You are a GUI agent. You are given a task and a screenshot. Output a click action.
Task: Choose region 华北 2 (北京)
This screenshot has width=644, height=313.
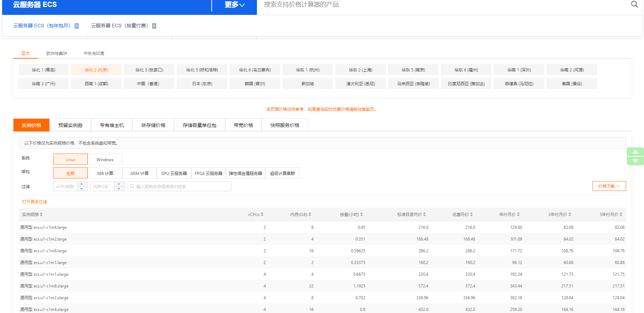click(x=96, y=70)
